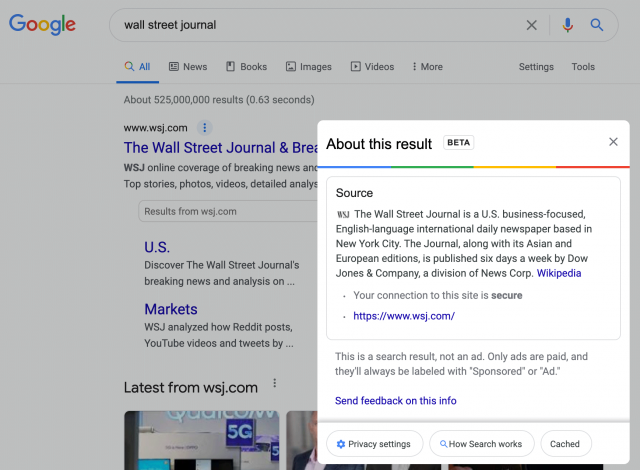Open the Books tab
This screenshot has height=470, width=640.
(247, 67)
